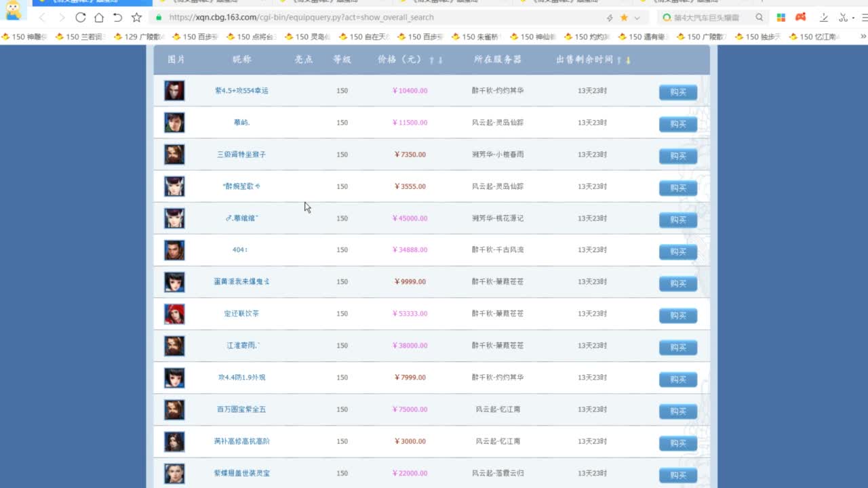Image resolution: width=868 pixels, height=488 pixels.
Task: Open the 紫4.5+攻554幸运 nickname link
Action: tap(241, 91)
